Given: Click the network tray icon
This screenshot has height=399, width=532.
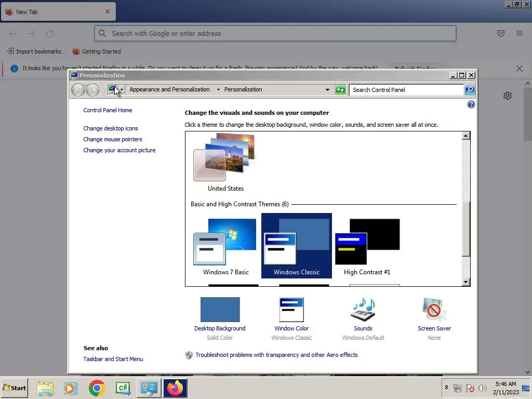Looking at the screenshot, I should coord(458,388).
